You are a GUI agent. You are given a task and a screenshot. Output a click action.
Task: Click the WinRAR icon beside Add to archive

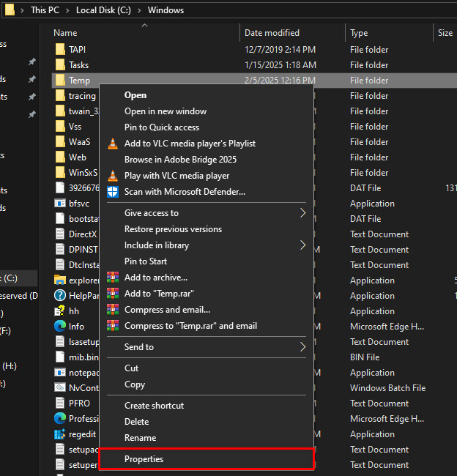point(112,278)
